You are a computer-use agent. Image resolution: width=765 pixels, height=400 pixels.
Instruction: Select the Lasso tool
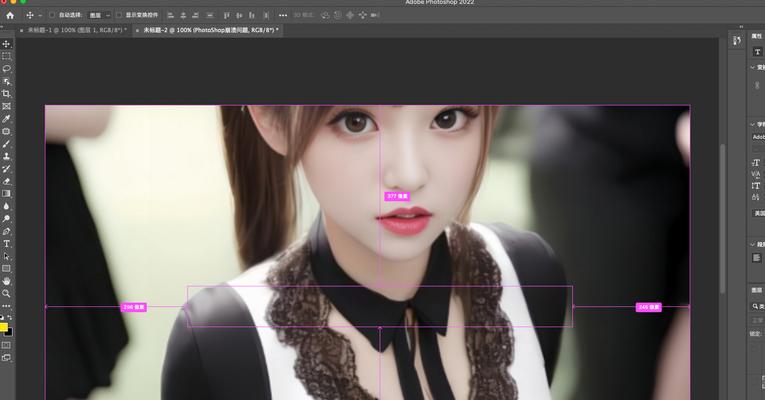(x=6, y=69)
